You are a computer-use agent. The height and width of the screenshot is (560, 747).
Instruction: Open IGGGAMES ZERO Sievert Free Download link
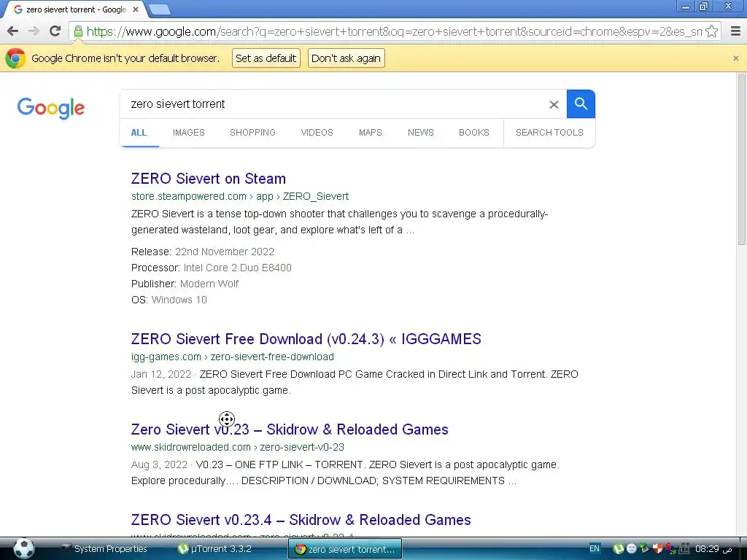tap(306, 339)
